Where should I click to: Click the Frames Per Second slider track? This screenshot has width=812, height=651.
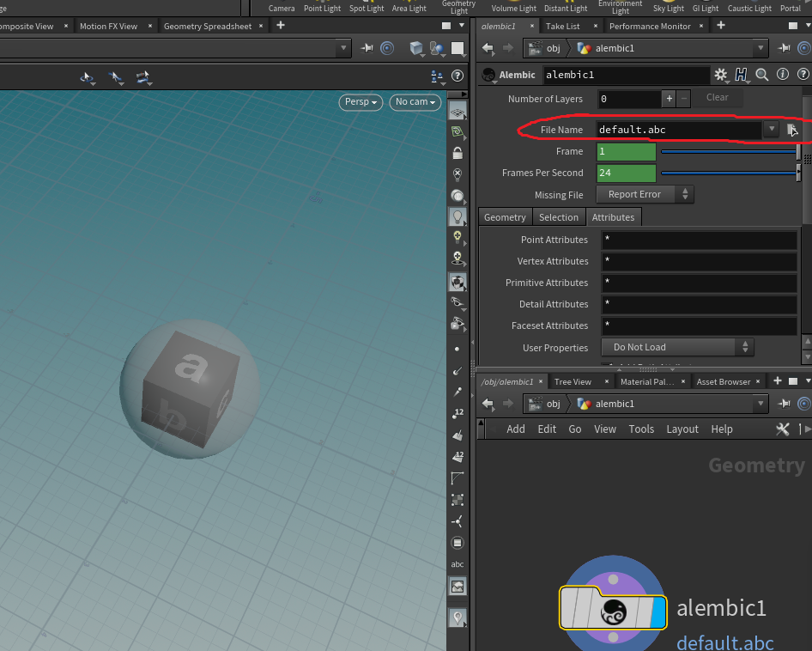tap(729, 173)
